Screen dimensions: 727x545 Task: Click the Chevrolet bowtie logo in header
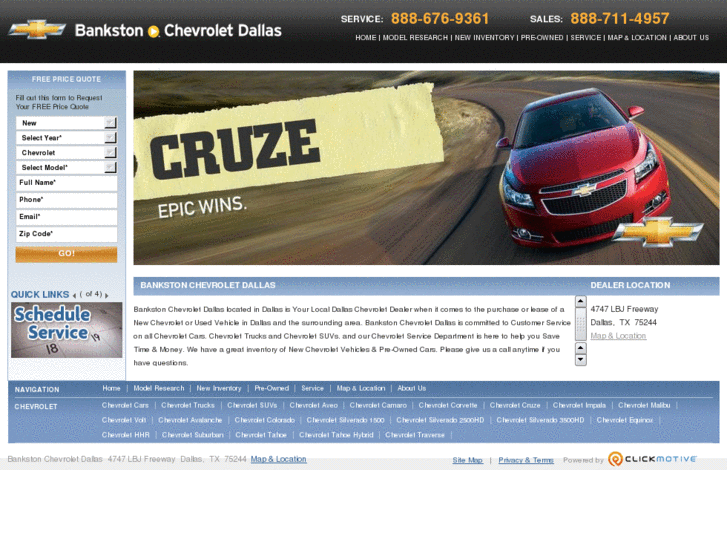pos(37,29)
